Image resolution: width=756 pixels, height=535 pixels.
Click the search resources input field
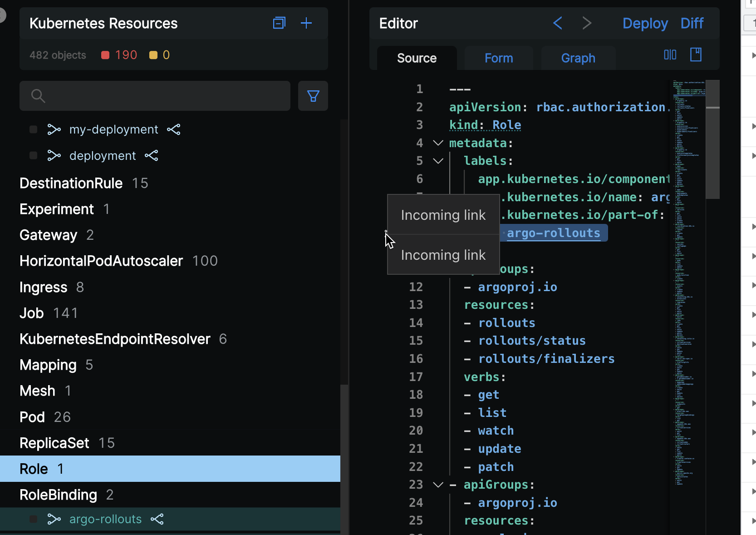[x=155, y=96]
